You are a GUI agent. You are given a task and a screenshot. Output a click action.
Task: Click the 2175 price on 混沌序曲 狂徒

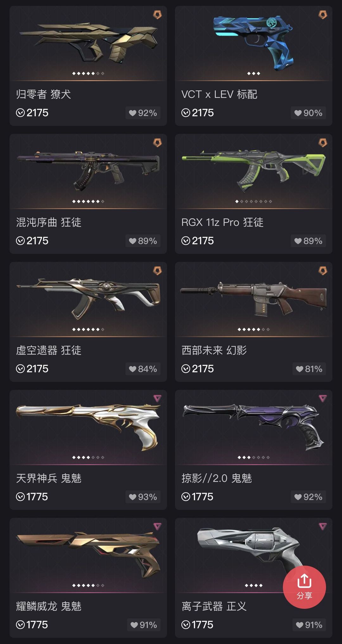37,241
